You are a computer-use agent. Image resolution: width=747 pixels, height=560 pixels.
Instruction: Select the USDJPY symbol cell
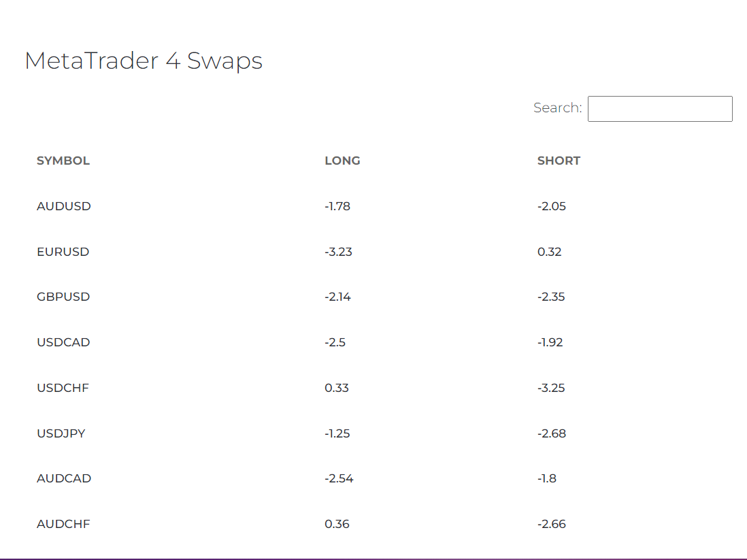click(61, 433)
